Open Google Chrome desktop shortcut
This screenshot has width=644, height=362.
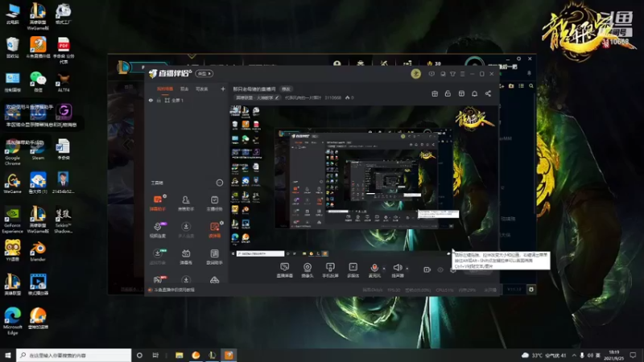(12, 153)
